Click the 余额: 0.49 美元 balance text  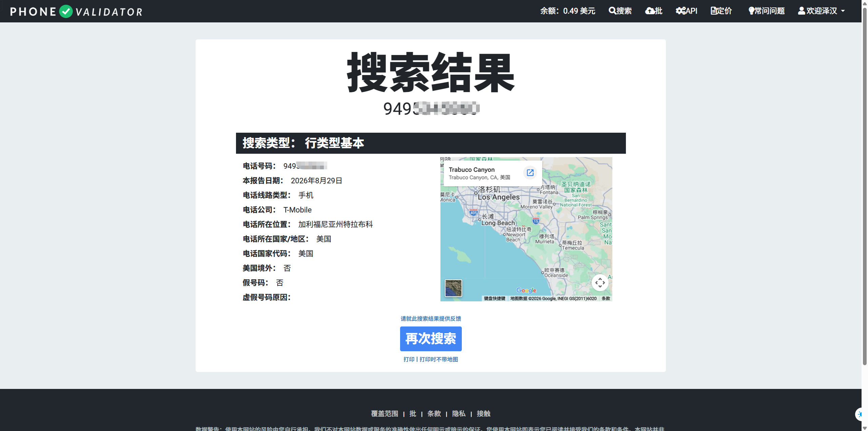click(568, 11)
